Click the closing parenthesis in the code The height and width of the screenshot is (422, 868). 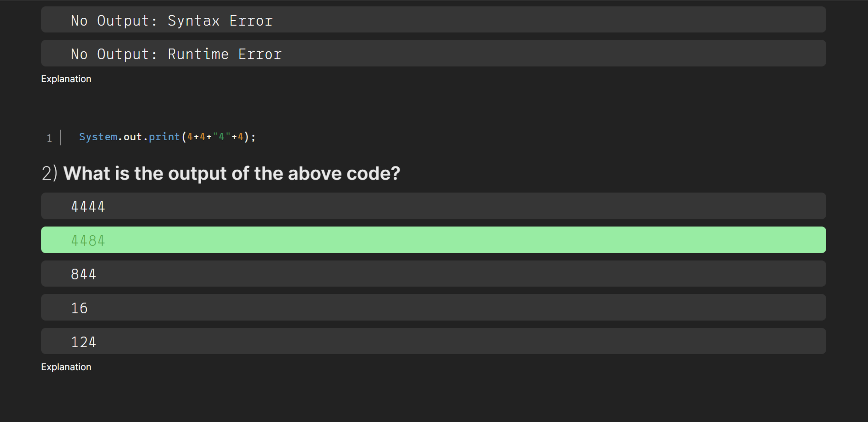point(247,137)
